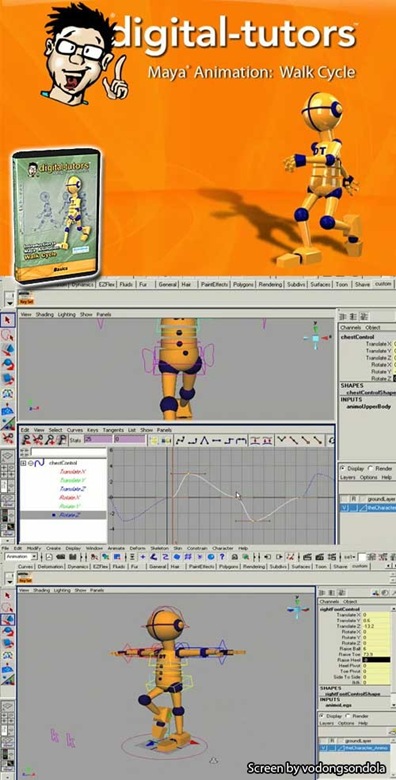This screenshot has width=396, height=780.
Task: Pick the Lasso tool in upper toolbox
Action: [x=8, y=336]
